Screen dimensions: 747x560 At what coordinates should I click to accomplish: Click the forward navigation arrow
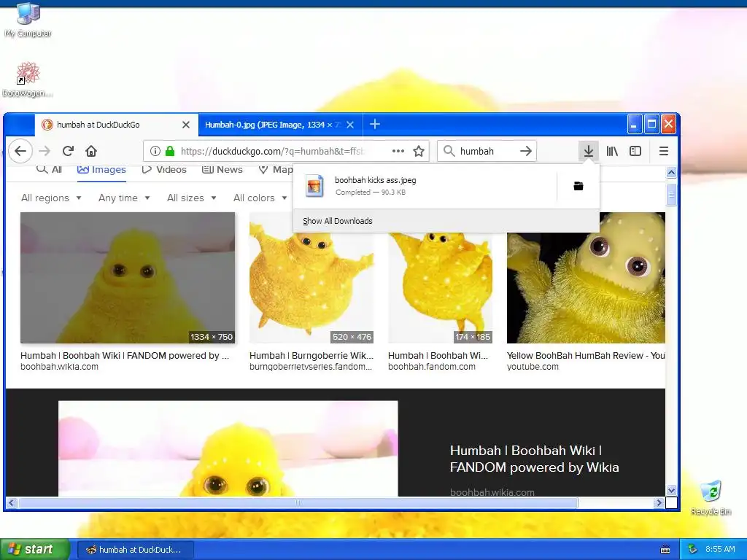coord(44,151)
